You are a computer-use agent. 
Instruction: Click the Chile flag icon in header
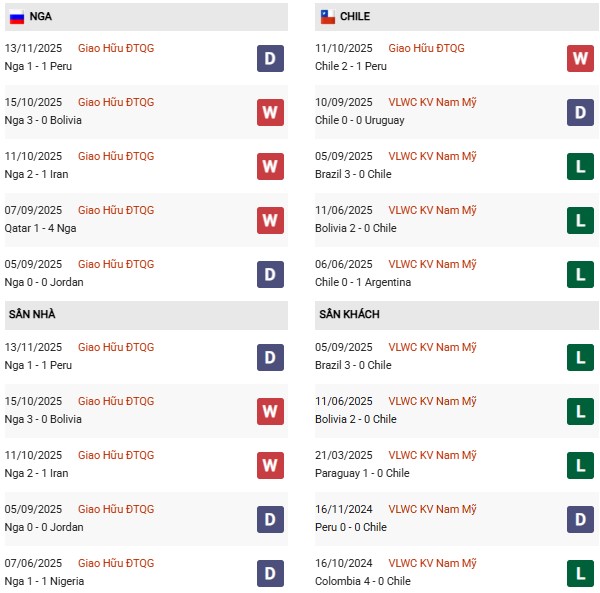pos(327,17)
